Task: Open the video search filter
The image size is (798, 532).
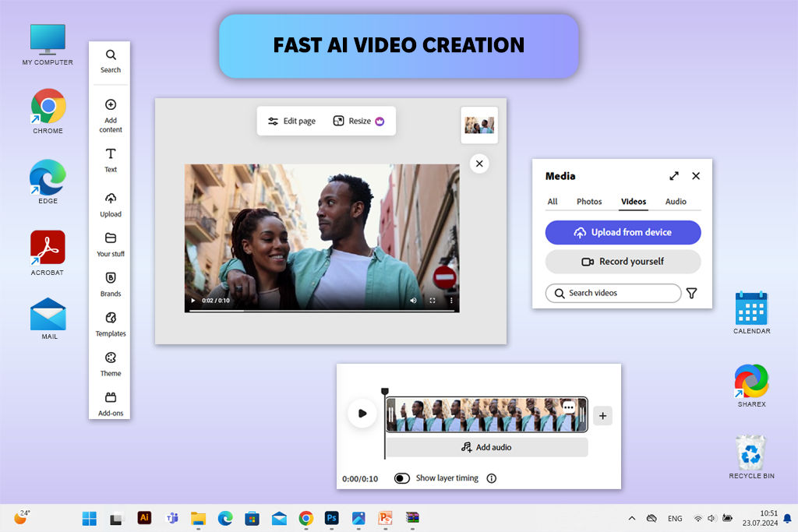Action: [691, 293]
